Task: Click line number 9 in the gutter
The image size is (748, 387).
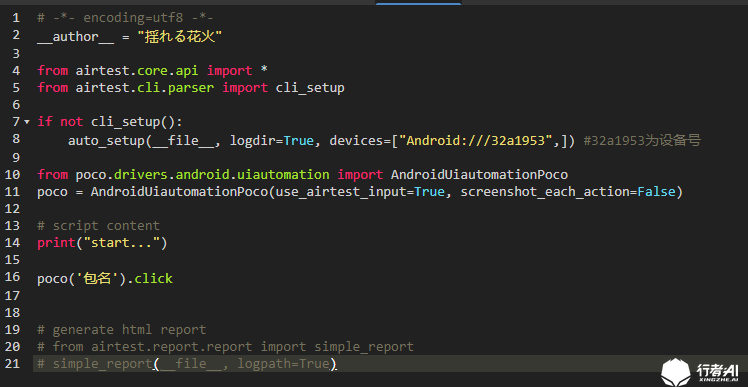Action: [x=16, y=157]
